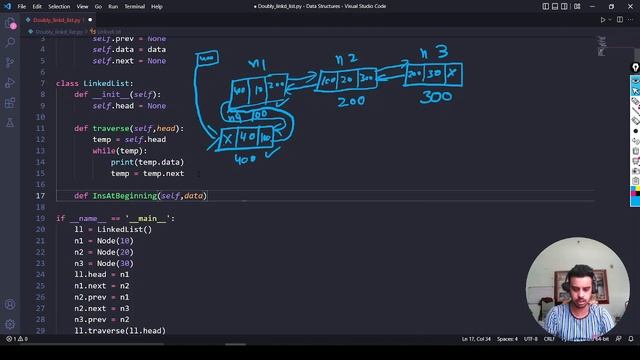The image size is (640, 360).
Task: Click 'n1 = Node(10)' line
Action: tap(104, 241)
